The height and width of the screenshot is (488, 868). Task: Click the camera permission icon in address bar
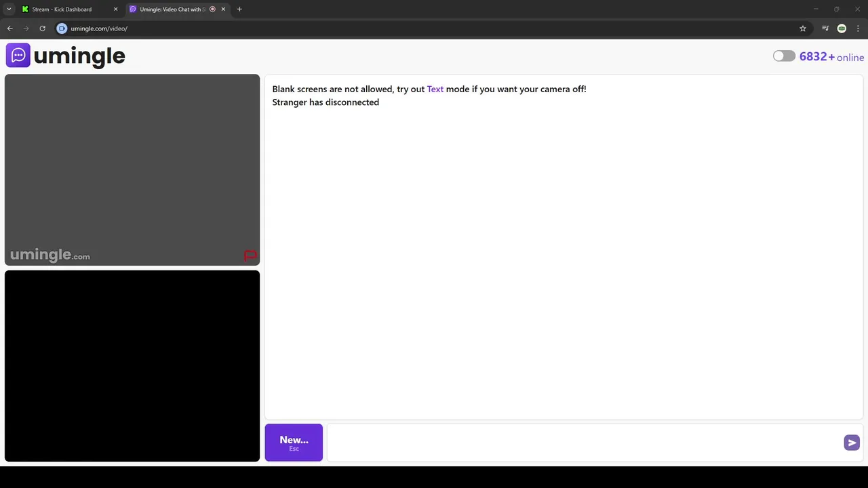coord(62,28)
